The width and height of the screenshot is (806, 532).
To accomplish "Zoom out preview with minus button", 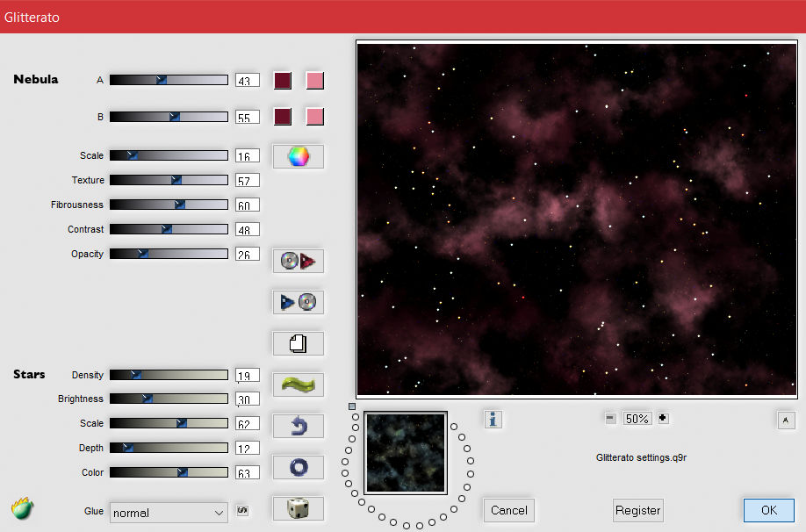I will tap(610, 419).
